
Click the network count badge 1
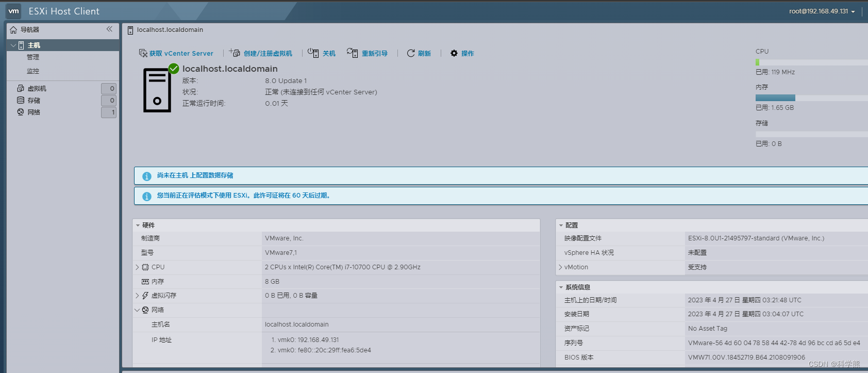coord(109,112)
